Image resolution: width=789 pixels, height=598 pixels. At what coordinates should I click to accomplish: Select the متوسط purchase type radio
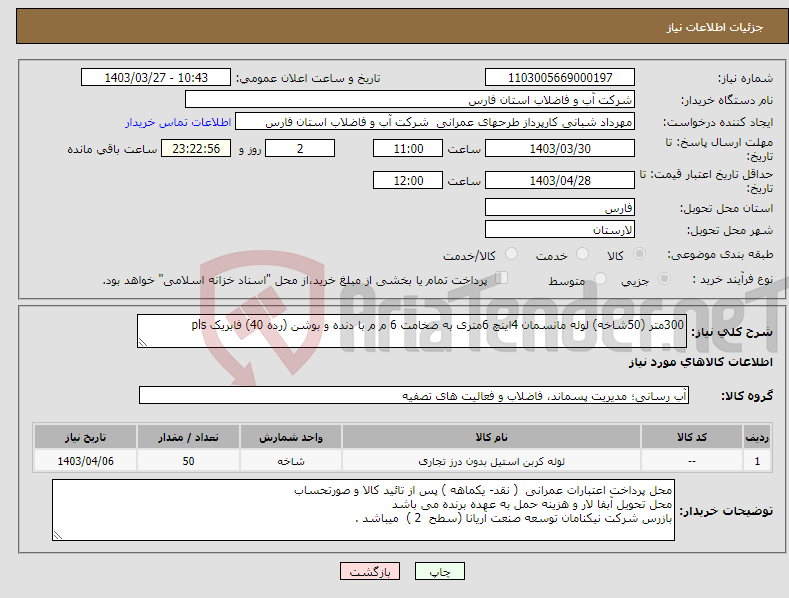pos(600,278)
